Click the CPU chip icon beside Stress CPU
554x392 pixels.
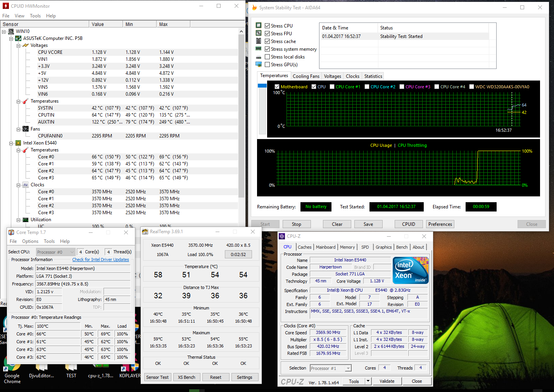click(x=259, y=26)
